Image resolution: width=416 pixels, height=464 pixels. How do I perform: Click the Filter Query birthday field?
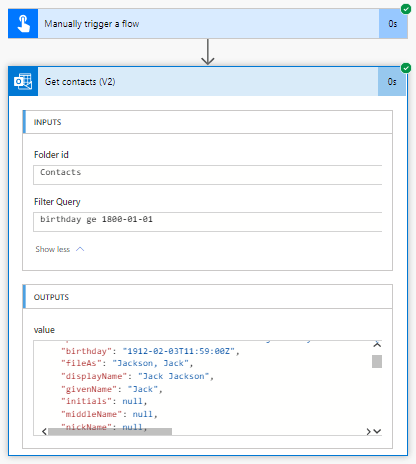click(x=208, y=222)
